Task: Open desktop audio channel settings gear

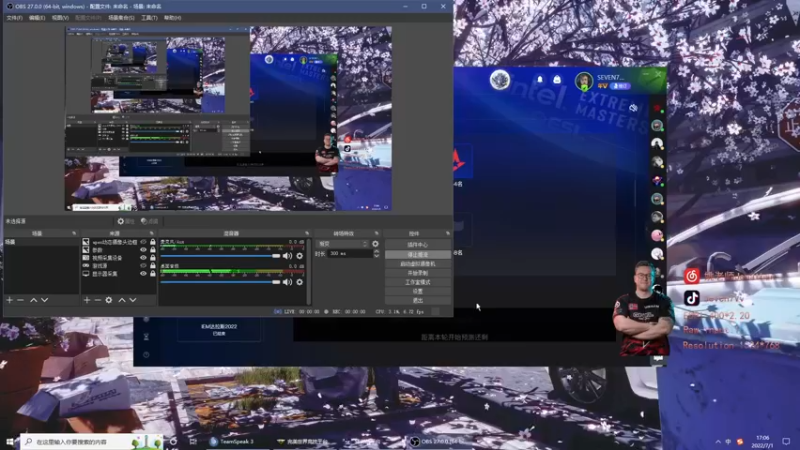Action: click(299, 282)
